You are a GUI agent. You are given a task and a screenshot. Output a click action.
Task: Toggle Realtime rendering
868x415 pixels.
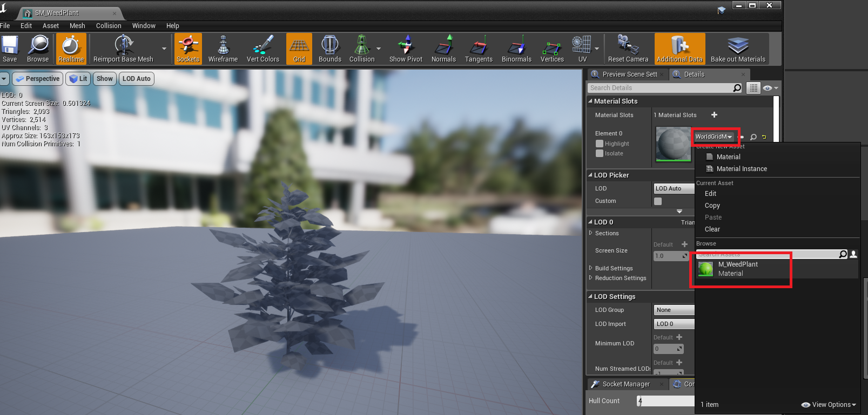71,49
